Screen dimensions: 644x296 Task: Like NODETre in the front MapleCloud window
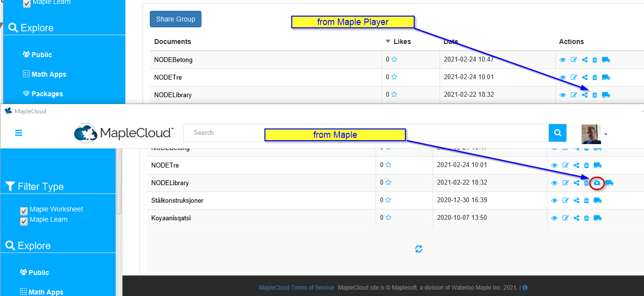pos(388,165)
